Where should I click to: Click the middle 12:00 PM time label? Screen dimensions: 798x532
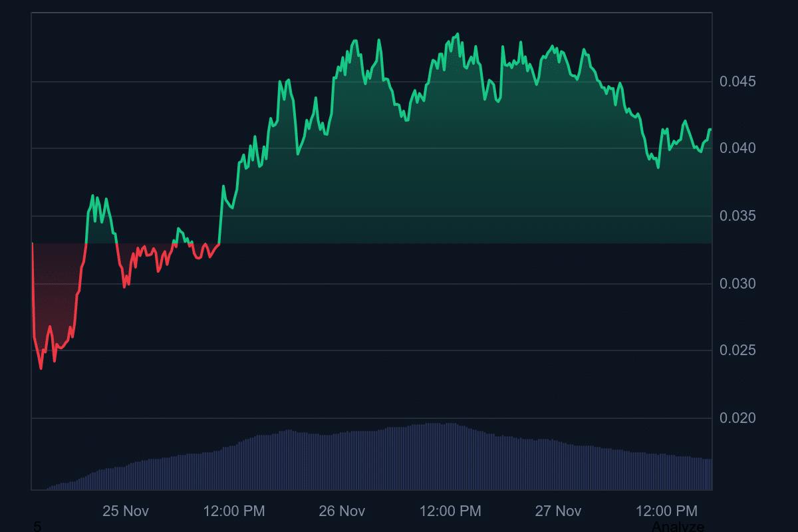tap(450, 511)
